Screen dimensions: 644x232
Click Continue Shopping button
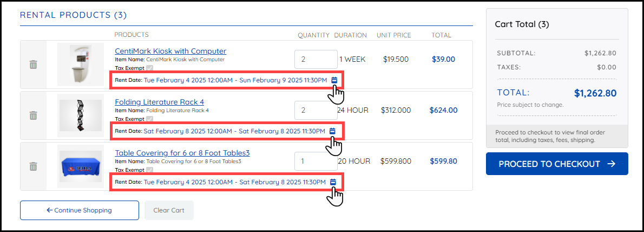pos(79,210)
